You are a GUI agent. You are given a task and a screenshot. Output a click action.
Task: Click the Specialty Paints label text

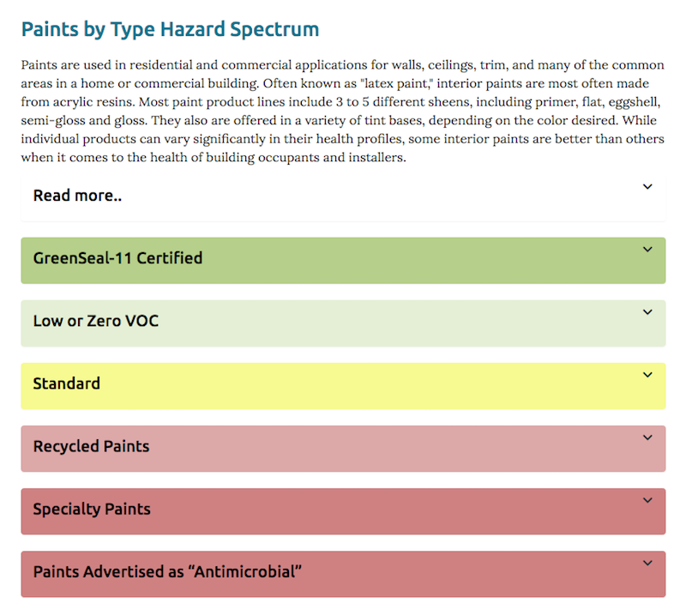92,510
